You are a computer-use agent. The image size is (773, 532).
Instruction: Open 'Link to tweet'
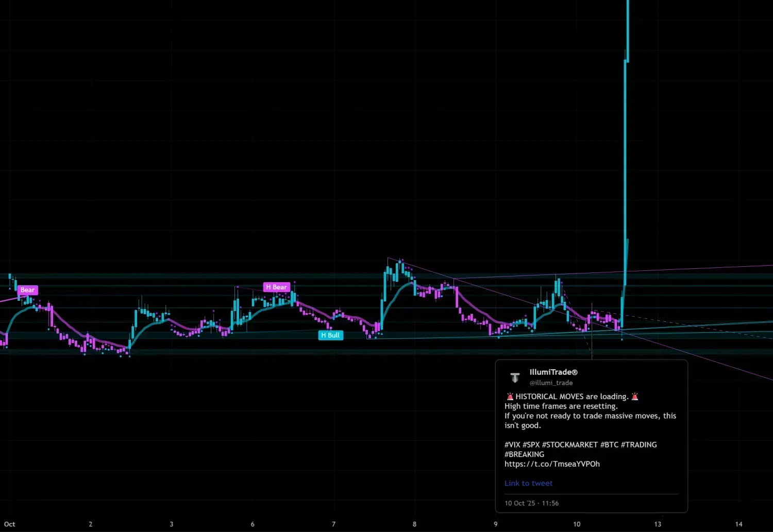528,483
